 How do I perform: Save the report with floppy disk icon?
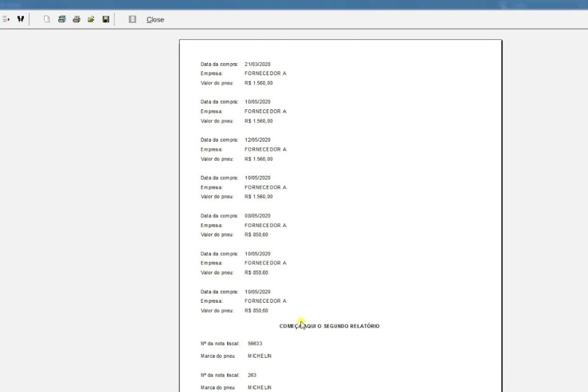[x=106, y=20]
